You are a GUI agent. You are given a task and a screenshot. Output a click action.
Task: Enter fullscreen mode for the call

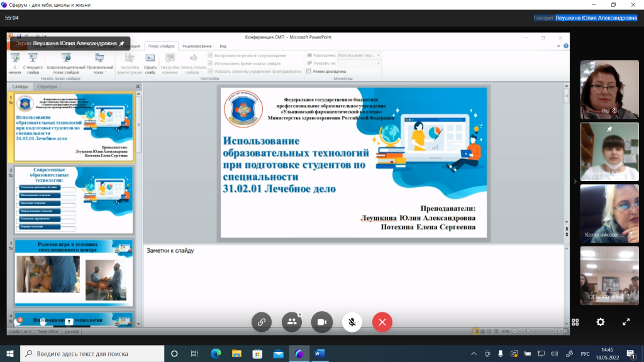(x=626, y=322)
